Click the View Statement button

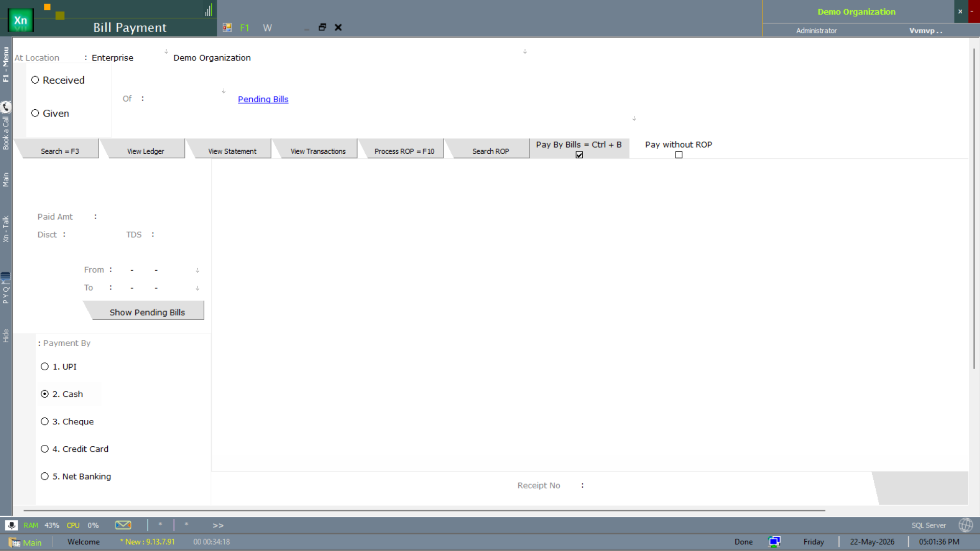pos(232,151)
